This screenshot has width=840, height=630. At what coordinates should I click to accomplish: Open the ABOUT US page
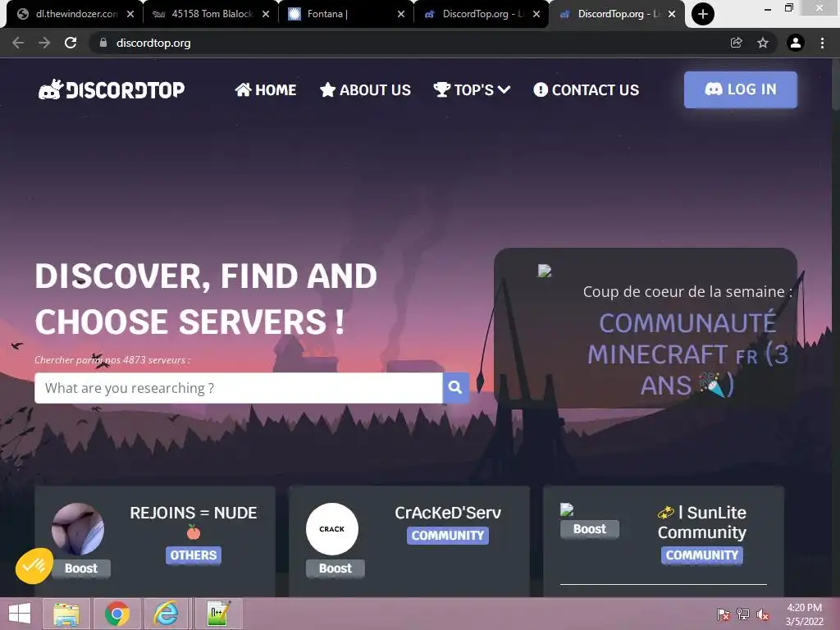365,89
